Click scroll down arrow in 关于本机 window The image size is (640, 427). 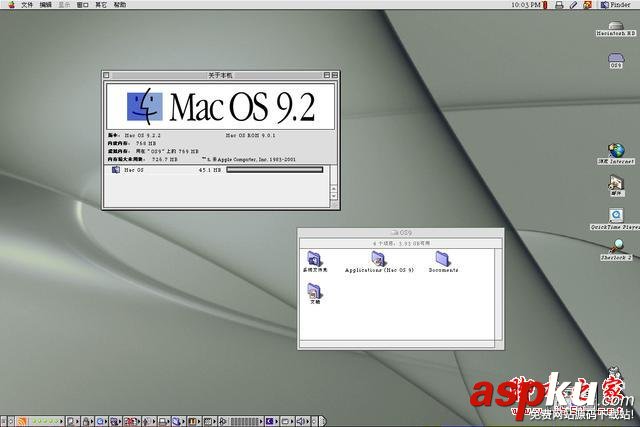pyautogui.click(x=334, y=196)
